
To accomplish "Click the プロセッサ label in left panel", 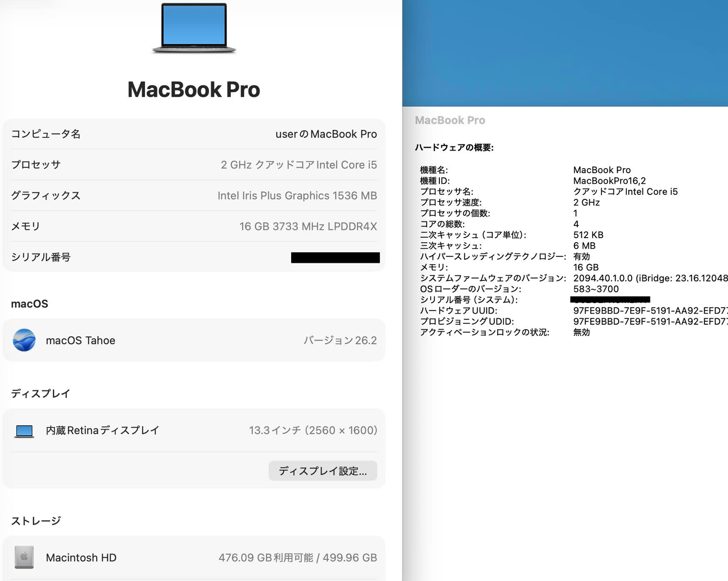I will [x=36, y=165].
